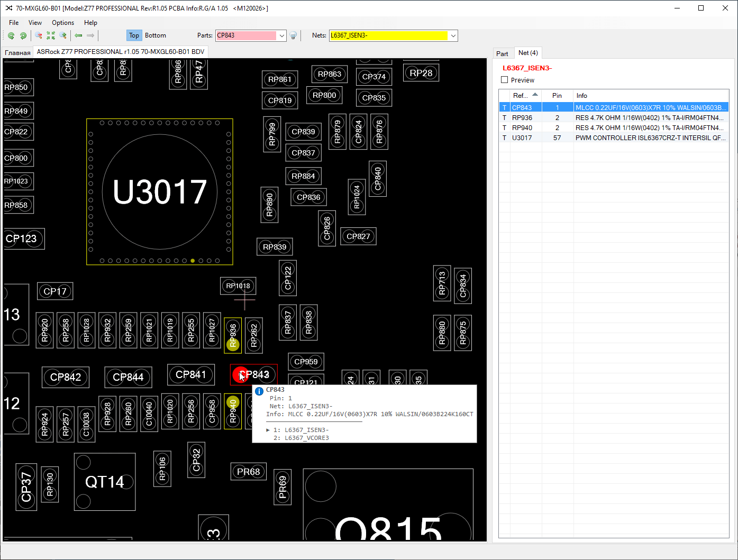Click highlighted resistor RP936
This screenshot has width=738, height=560.
(233, 336)
